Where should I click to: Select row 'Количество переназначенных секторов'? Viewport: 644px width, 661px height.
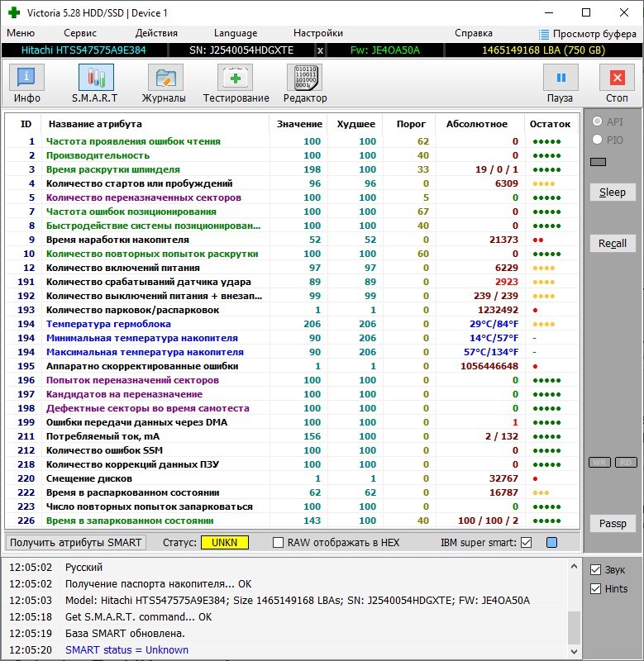point(292,197)
